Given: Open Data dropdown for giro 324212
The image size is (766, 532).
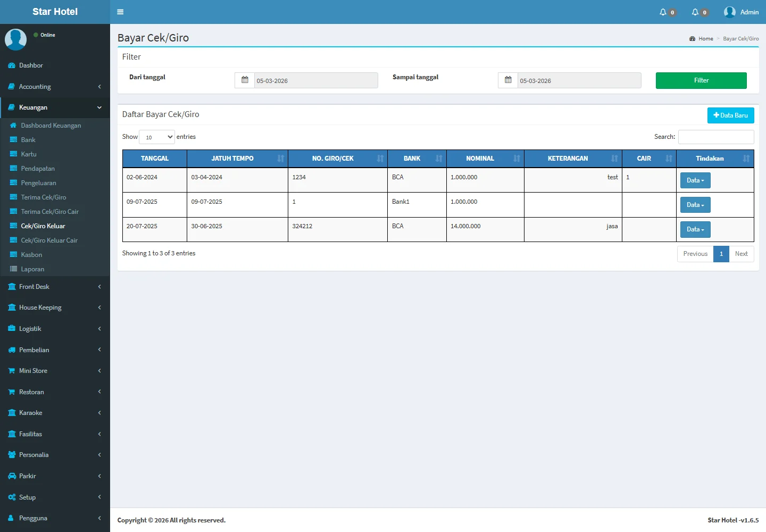Looking at the screenshot, I should (695, 229).
